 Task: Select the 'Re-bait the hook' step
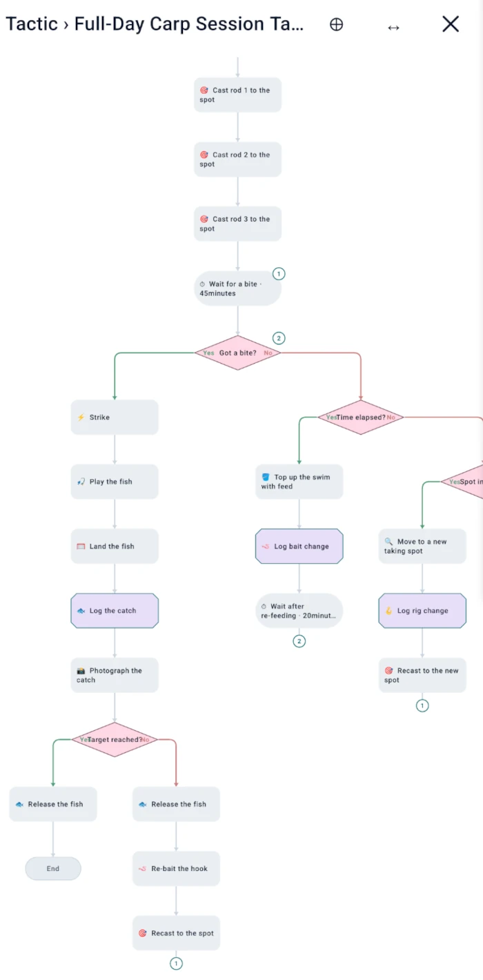pyautogui.click(x=176, y=868)
